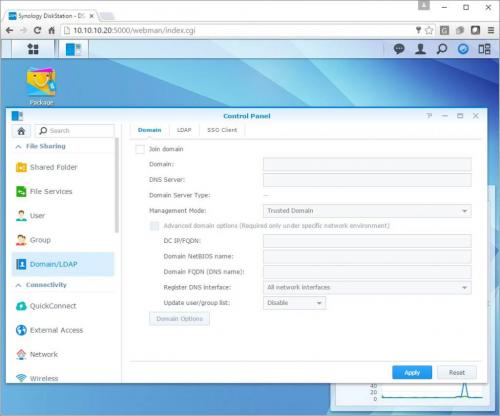Open the Package Center desktop icon
The height and width of the screenshot is (416, 500).
click(x=41, y=86)
